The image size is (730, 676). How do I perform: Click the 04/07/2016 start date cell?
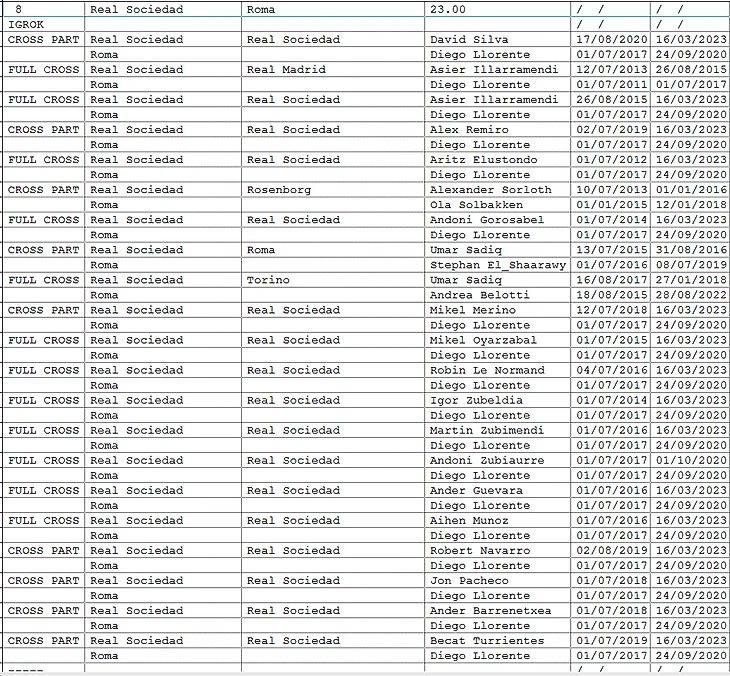pyautogui.click(x=611, y=370)
